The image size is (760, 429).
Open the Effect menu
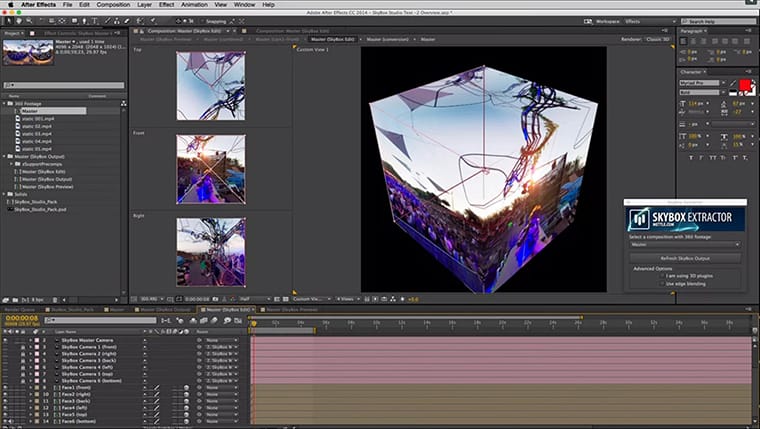(166, 4)
